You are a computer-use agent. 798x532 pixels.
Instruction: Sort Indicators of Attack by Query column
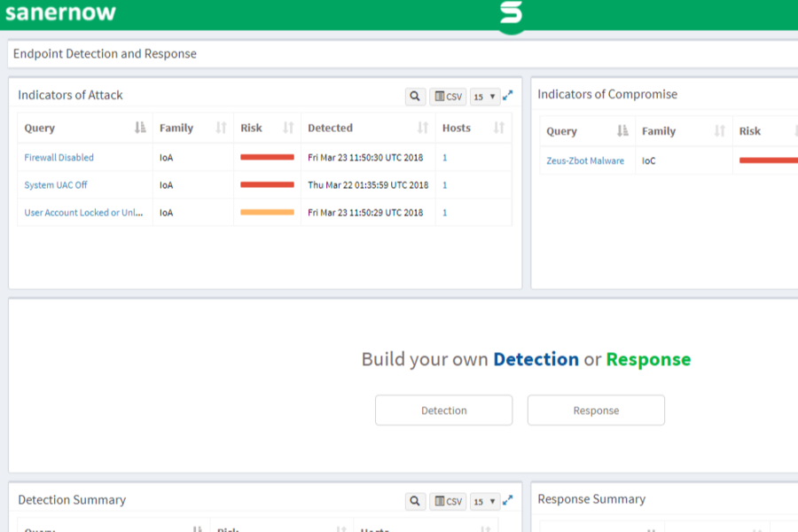click(x=140, y=128)
